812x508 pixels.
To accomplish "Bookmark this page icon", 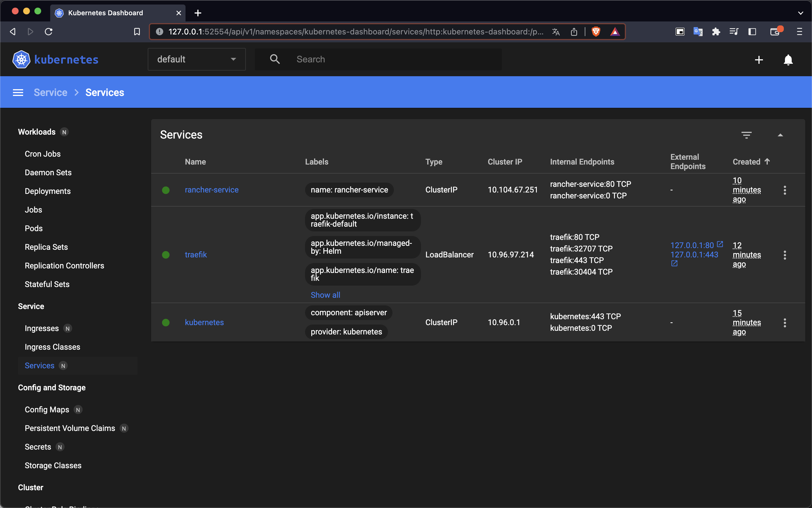I will pyautogui.click(x=137, y=32).
